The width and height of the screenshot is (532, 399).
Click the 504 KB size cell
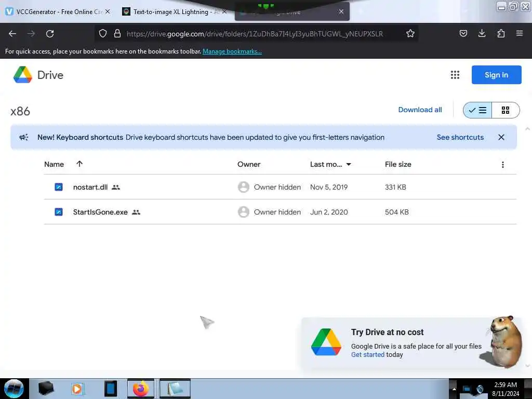(396, 212)
